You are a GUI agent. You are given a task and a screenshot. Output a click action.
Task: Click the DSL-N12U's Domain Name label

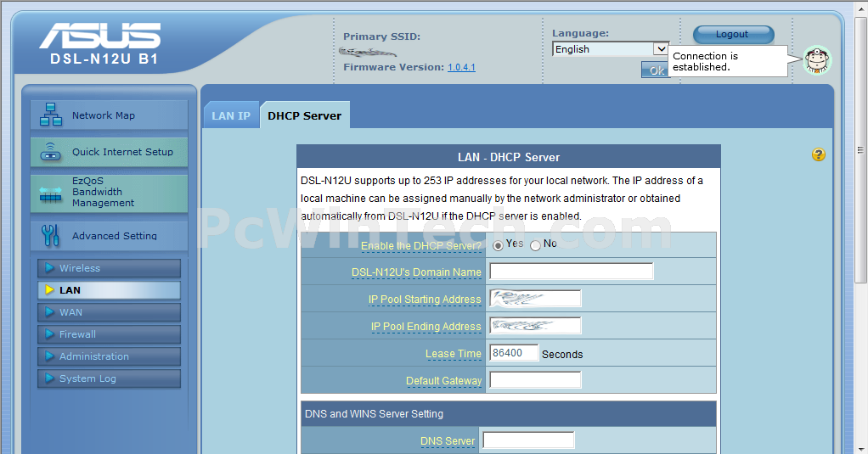416,272
